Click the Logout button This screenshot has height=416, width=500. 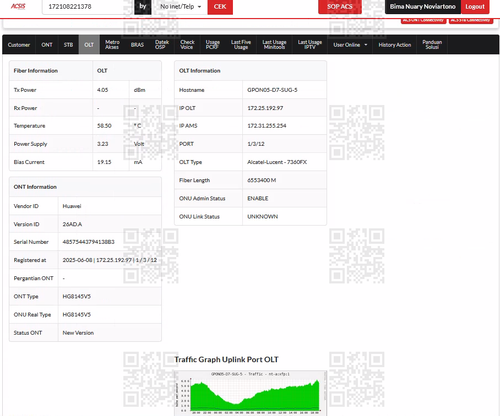click(x=475, y=7)
